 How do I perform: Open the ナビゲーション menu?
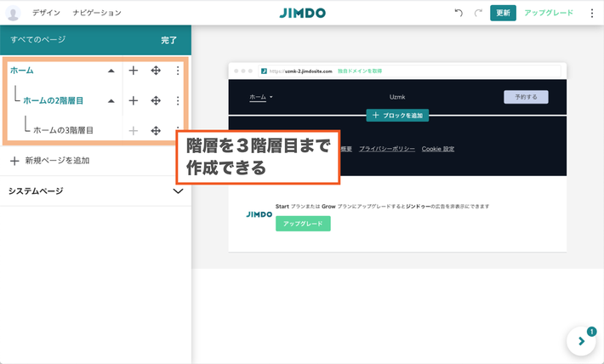pyautogui.click(x=97, y=13)
